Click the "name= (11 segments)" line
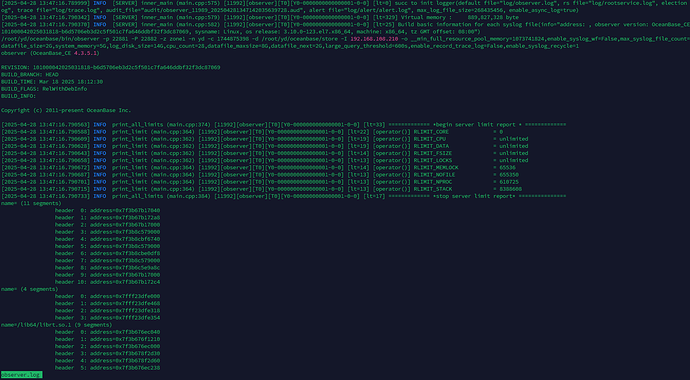The image size is (690, 380). tap(31, 203)
